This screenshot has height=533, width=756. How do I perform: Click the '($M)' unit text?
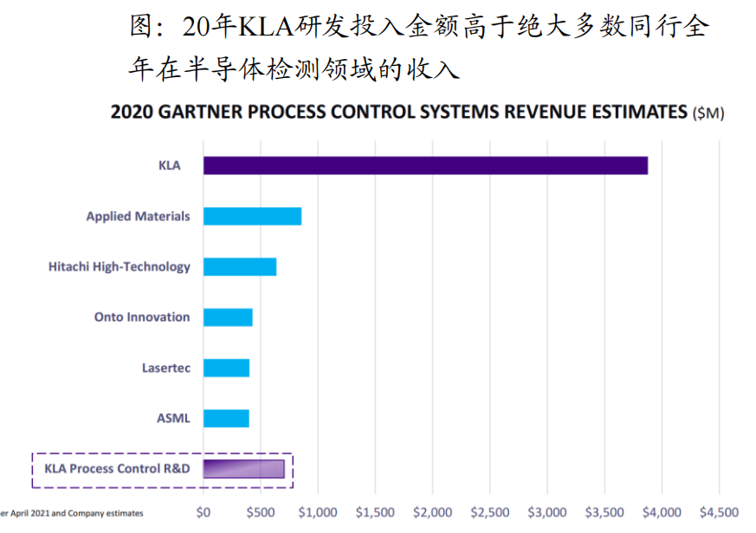click(x=708, y=114)
